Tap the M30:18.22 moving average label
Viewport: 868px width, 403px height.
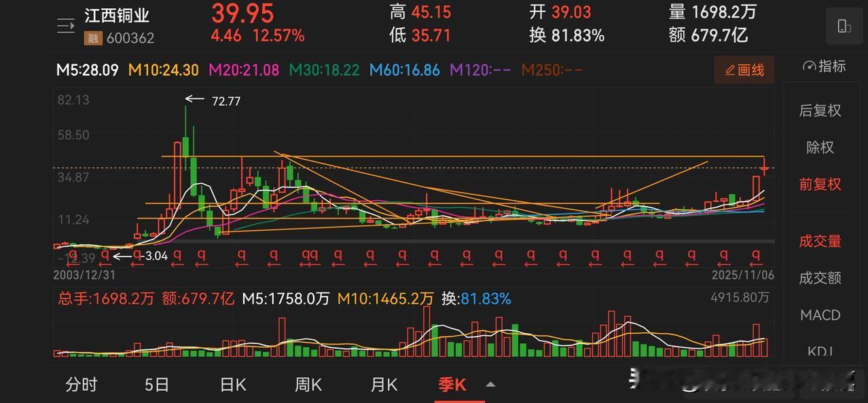324,70
